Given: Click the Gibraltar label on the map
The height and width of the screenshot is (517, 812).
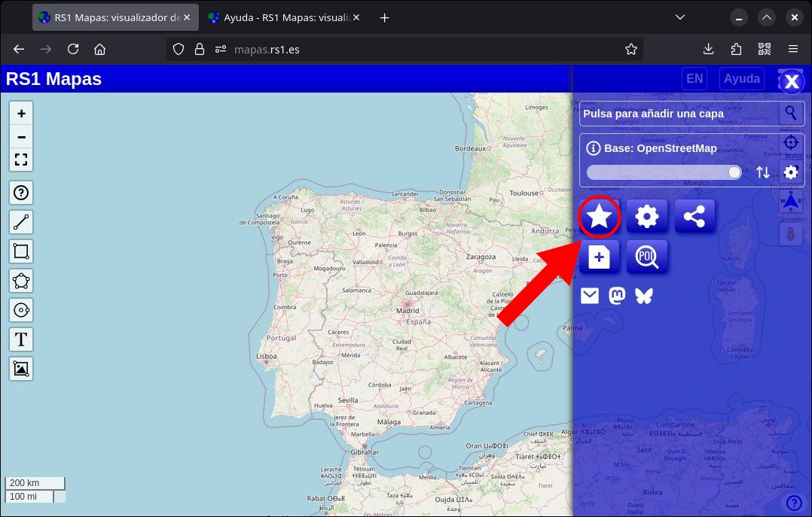Looking at the screenshot, I should (x=365, y=452).
